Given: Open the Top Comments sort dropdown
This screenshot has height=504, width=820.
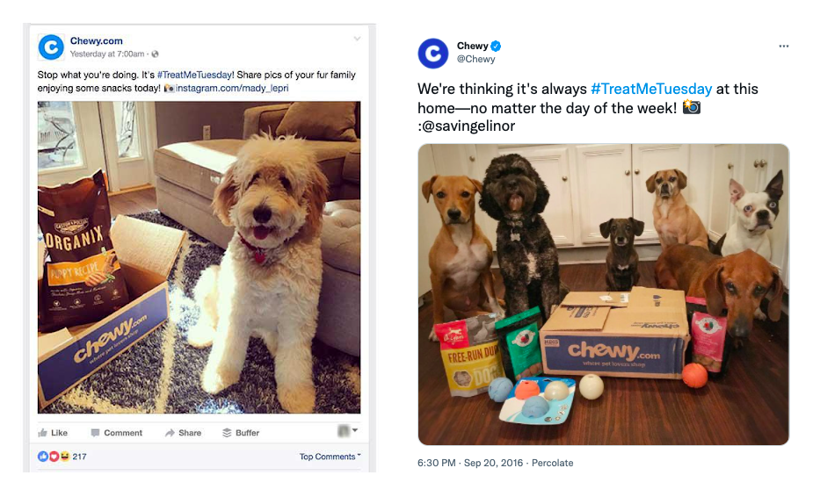Looking at the screenshot, I should pos(330,457).
